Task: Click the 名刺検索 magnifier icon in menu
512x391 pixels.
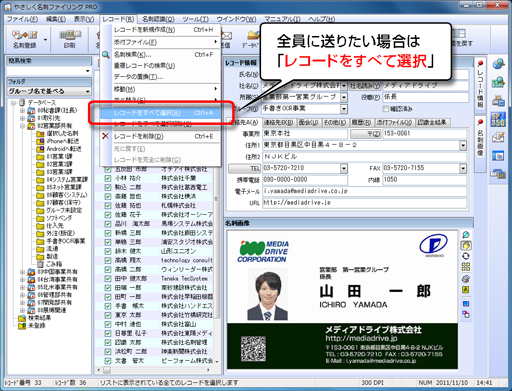Action: point(106,55)
